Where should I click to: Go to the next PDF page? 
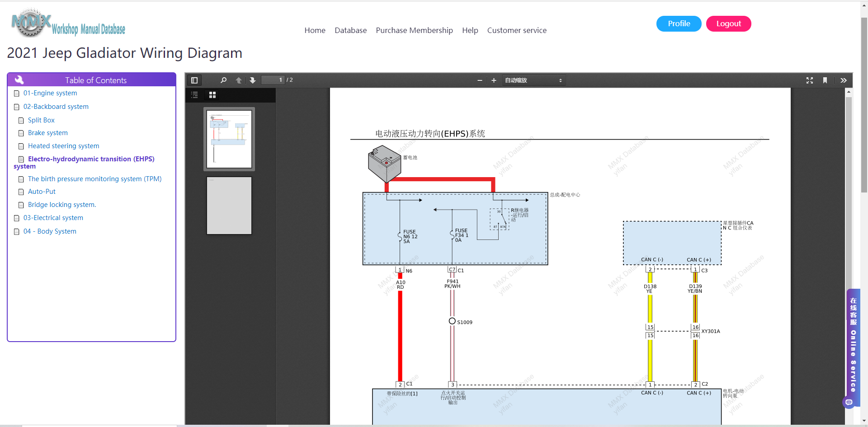(x=253, y=80)
